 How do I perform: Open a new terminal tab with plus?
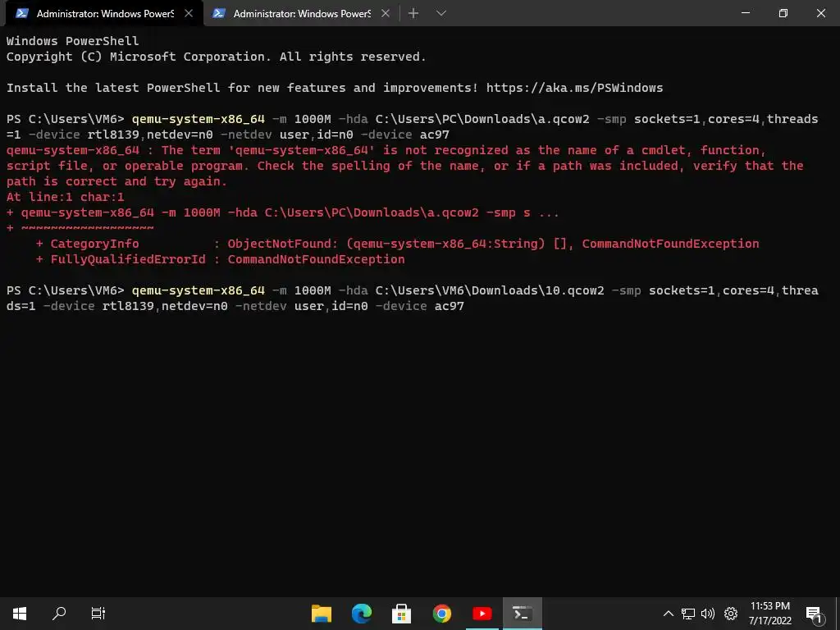(413, 13)
